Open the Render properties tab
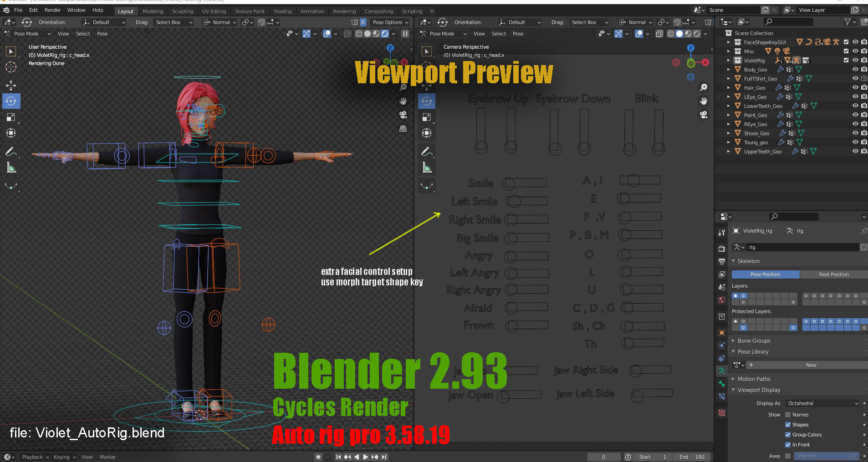Viewport: 868px width, 462px height. coord(722,249)
